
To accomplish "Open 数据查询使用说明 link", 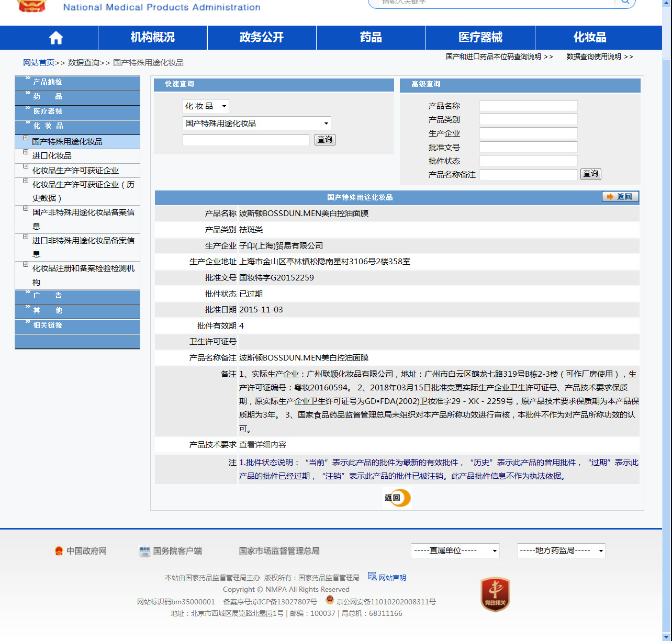I will tap(600, 57).
